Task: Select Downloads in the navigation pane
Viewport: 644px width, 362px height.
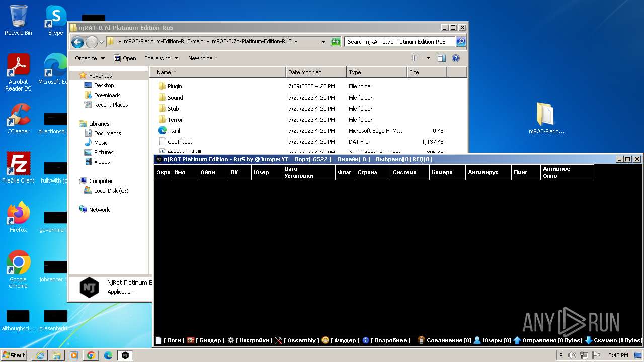Action: coord(107,95)
